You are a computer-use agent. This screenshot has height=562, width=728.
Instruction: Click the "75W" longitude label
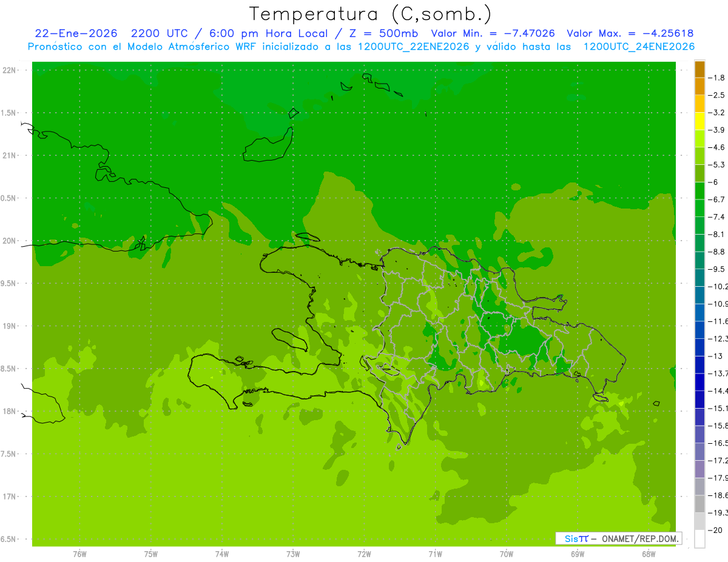[x=151, y=554]
